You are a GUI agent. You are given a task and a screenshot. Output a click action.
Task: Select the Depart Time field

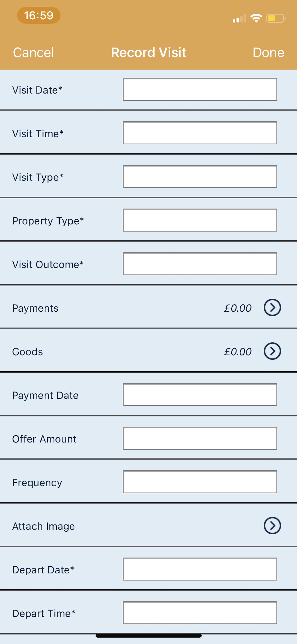coord(200,613)
